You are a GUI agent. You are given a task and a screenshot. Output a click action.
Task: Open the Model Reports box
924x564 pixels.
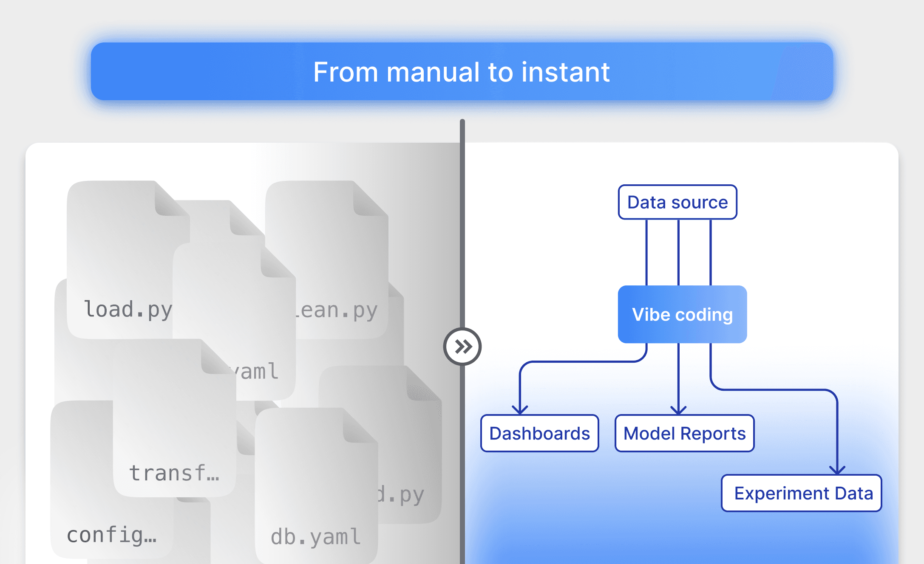[x=684, y=433]
